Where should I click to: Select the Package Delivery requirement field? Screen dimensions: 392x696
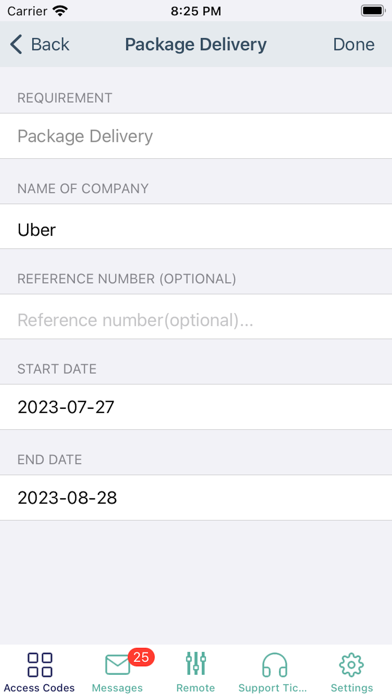pos(196,136)
